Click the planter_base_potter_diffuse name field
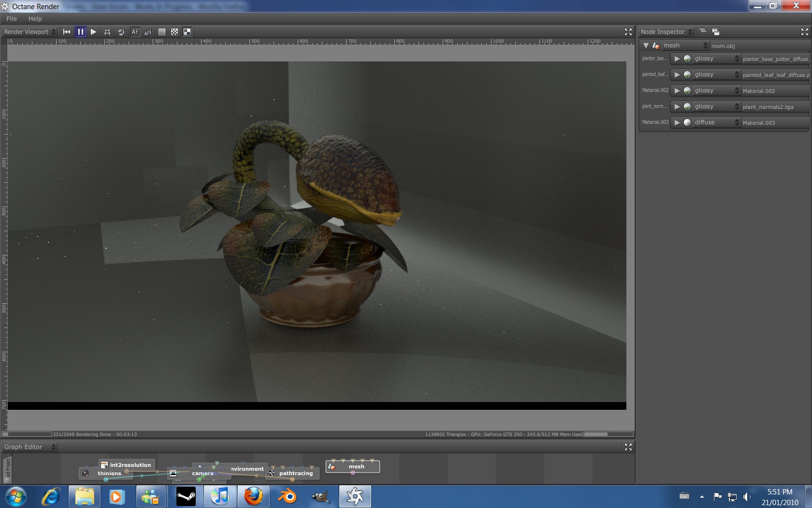This screenshot has height=508, width=812. pyautogui.click(x=776, y=59)
